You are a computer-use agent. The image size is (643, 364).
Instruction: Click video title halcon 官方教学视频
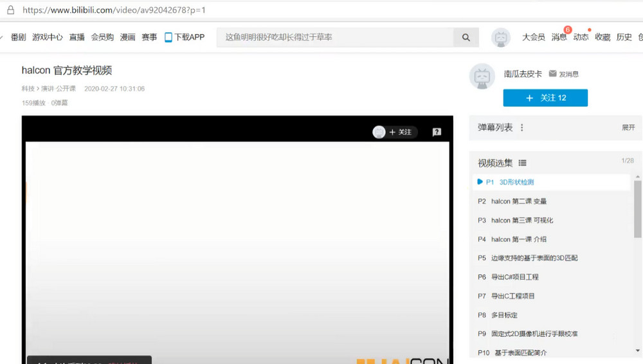67,71
